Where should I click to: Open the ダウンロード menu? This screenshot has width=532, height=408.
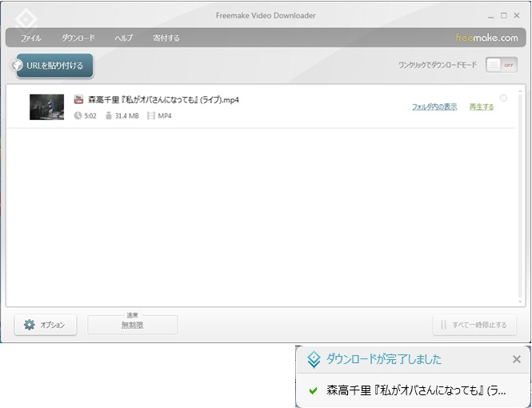coord(78,38)
